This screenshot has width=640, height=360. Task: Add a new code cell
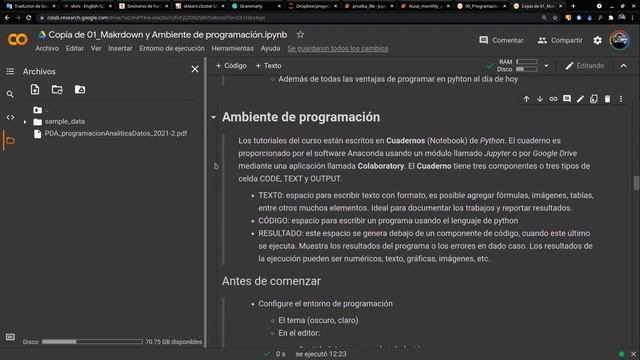[x=231, y=66]
